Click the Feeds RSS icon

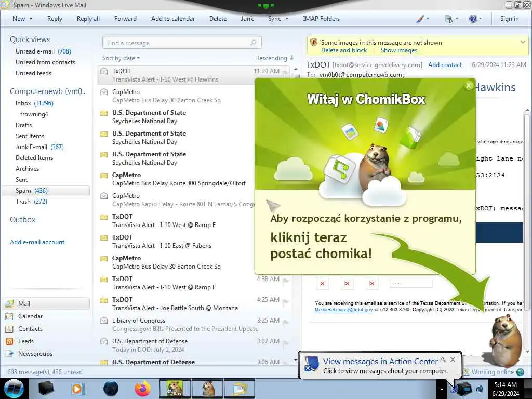click(9, 341)
